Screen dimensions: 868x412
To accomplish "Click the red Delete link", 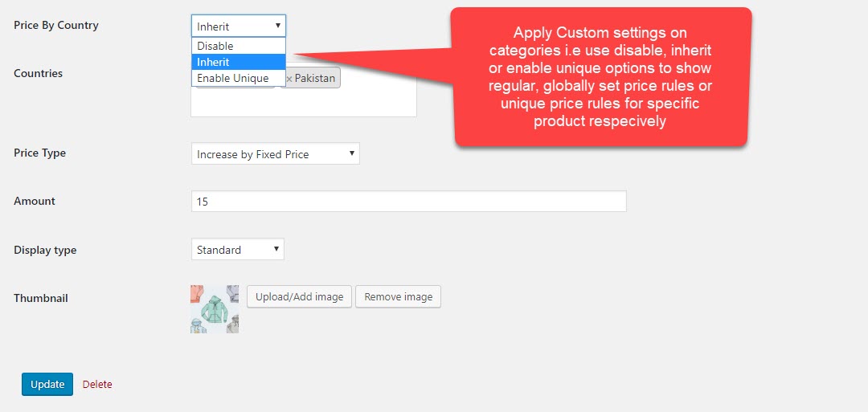I will [x=97, y=385].
